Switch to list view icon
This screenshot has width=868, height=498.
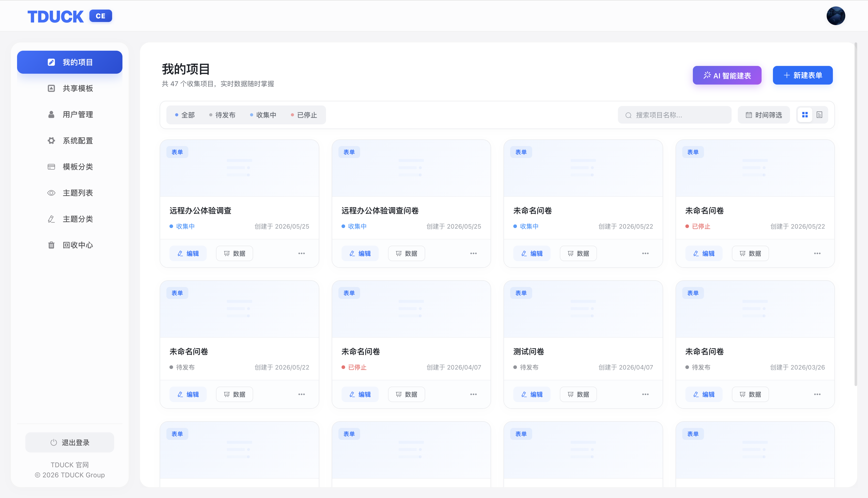(x=819, y=115)
